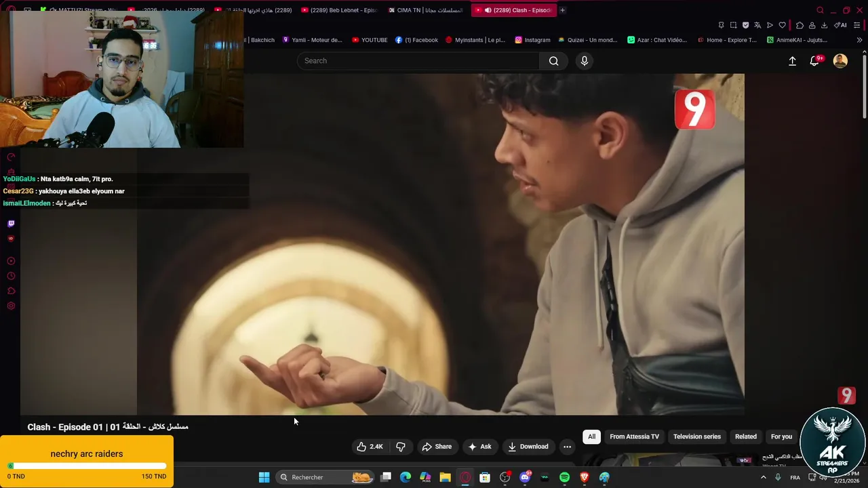The height and width of the screenshot is (488, 868).
Task: Select the Related filter chip
Action: click(746, 436)
